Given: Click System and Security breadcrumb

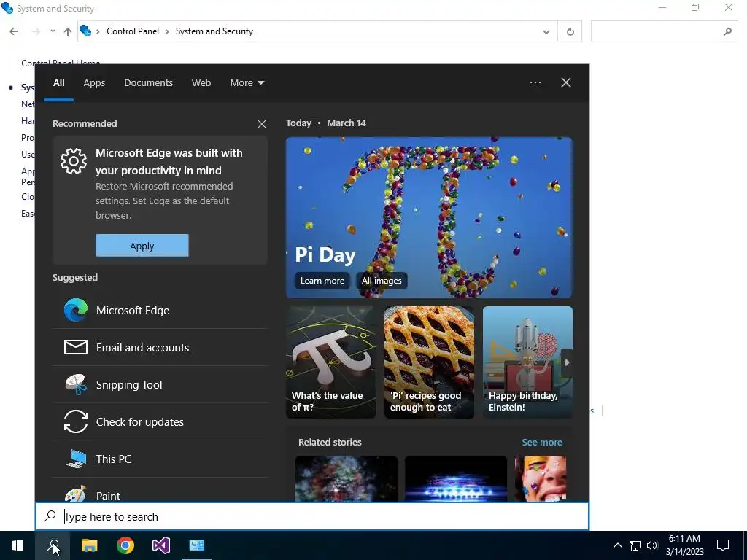Looking at the screenshot, I should pyautogui.click(x=214, y=31).
